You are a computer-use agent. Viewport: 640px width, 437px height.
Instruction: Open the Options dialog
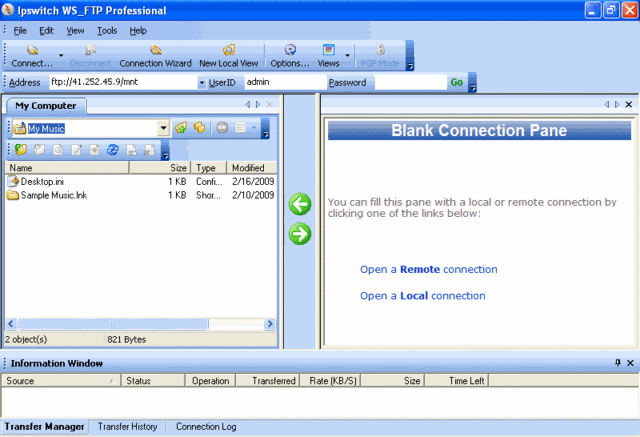click(x=290, y=56)
